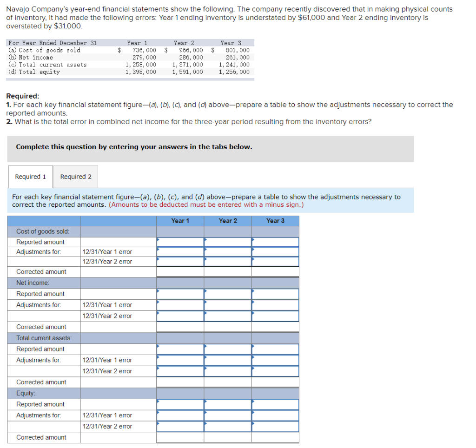The image size is (476, 448).
Task: Click Net income Year 1 error adjustment, Year 1 cell
Action: [x=180, y=305]
